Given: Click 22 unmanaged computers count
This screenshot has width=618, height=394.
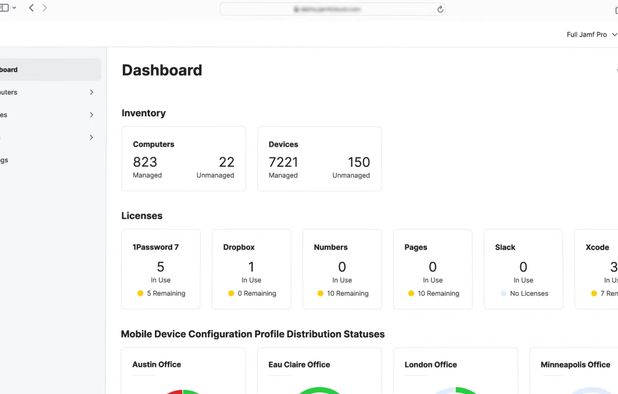Looking at the screenshot, I should tap(227, 162).
